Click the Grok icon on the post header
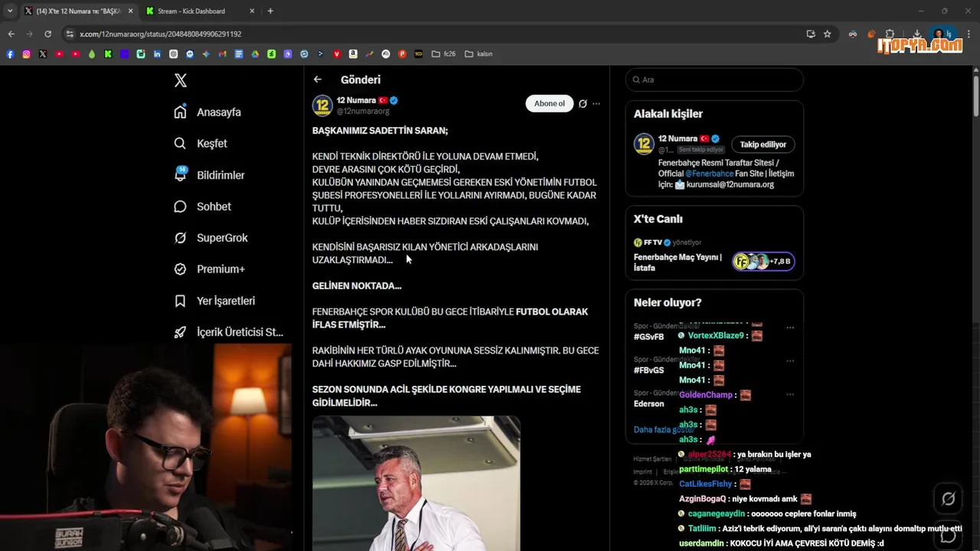The height and width of the screenshot is (551, 980). point(583,103)
